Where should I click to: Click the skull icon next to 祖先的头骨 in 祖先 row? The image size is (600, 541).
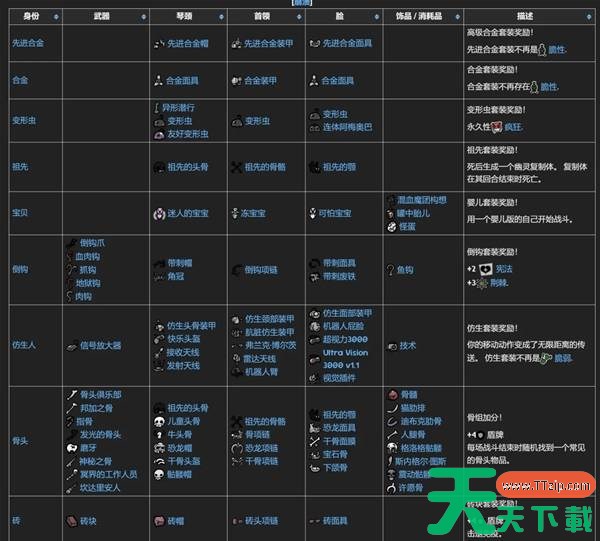(159, 167)
